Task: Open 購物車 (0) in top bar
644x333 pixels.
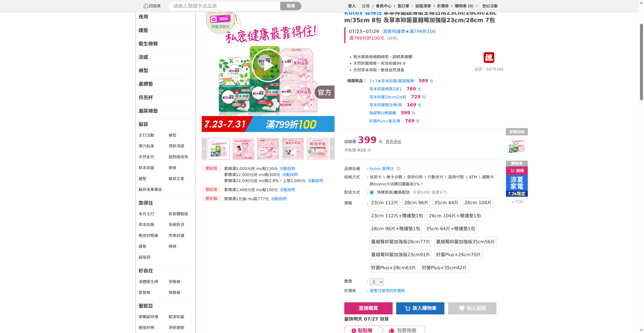Action: tap(464, 6)
